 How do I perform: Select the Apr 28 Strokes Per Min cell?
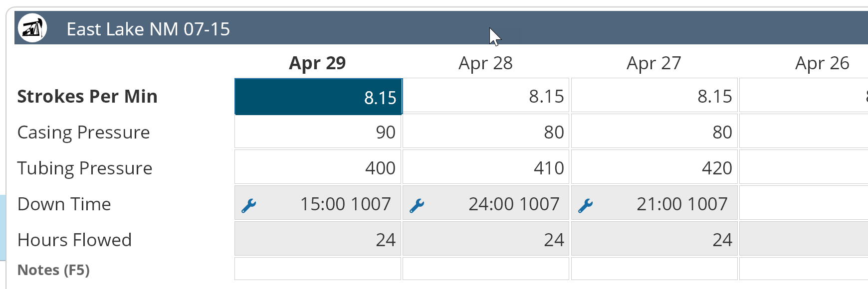tap(486, 96)
